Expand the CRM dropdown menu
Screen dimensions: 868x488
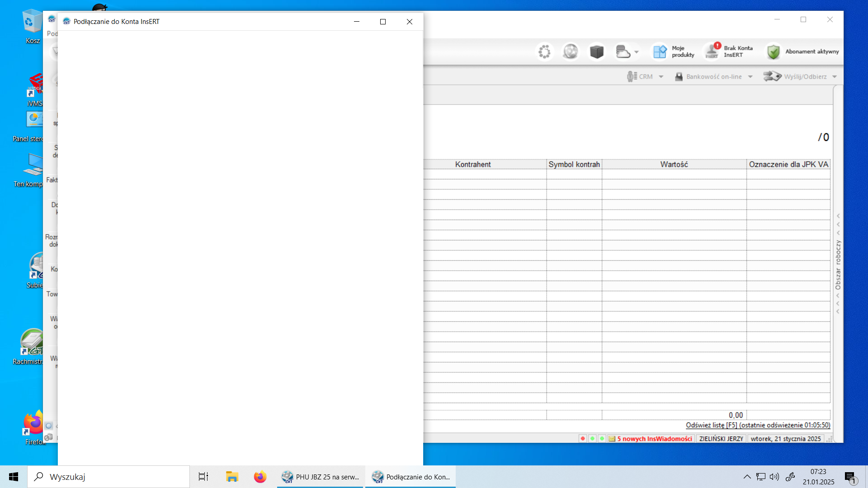tap(661, 77)
